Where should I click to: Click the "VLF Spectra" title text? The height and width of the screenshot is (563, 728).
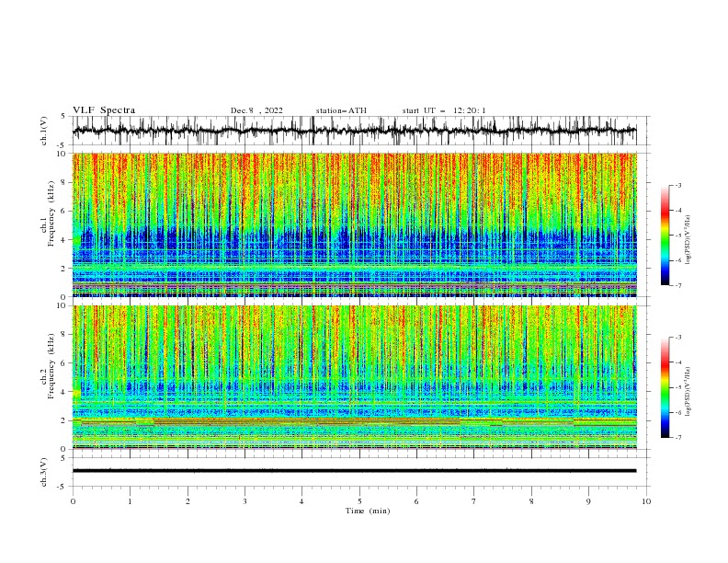point(104,110)
